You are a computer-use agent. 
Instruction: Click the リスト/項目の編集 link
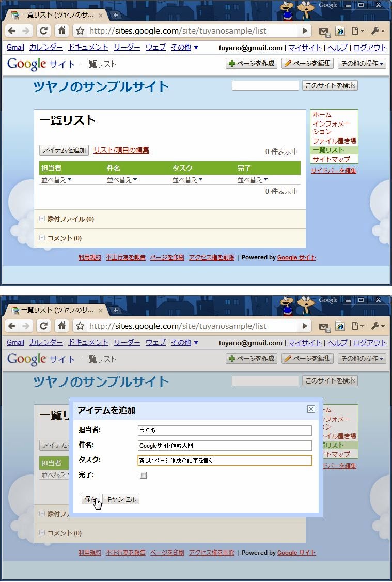[121, 150]
